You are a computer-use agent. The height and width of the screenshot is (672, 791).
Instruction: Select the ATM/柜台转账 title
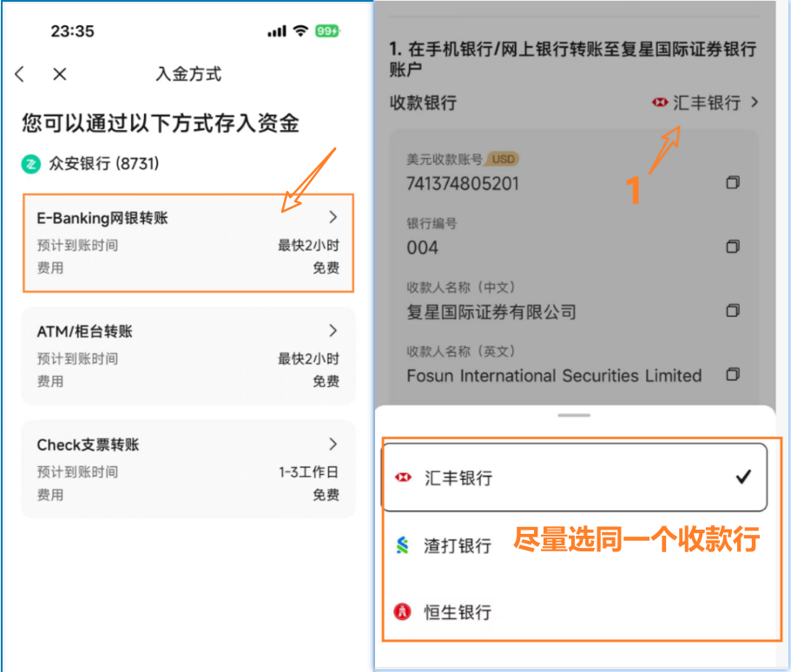coord(85,332)
